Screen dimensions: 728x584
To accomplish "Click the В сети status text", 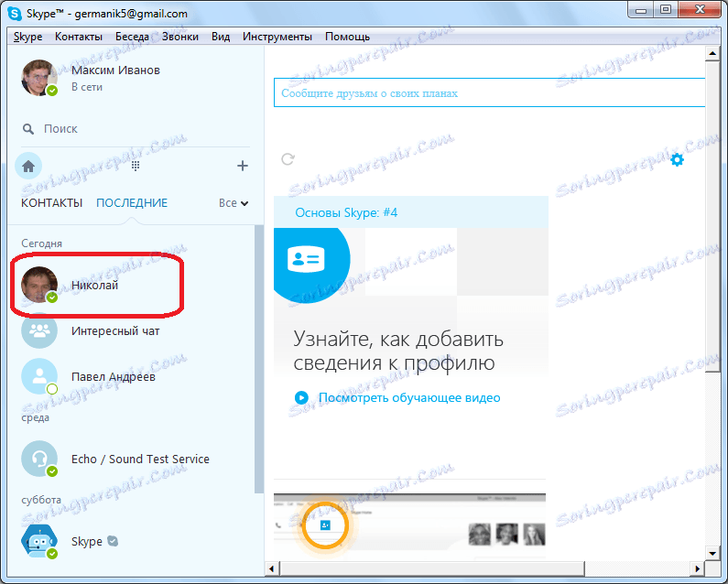I will [x=87, y=87].
